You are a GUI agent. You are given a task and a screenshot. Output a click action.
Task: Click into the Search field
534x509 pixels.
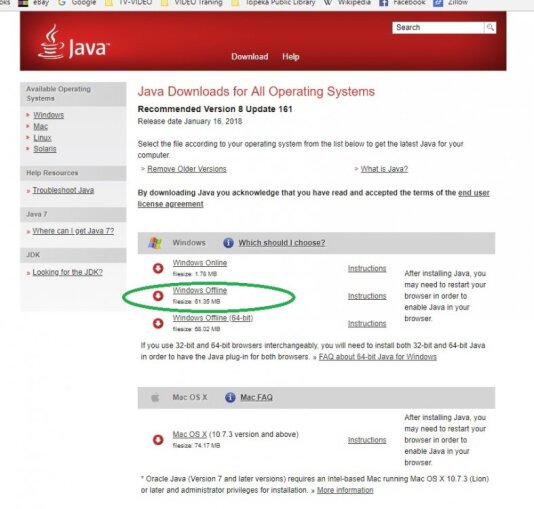pos(438,28)
